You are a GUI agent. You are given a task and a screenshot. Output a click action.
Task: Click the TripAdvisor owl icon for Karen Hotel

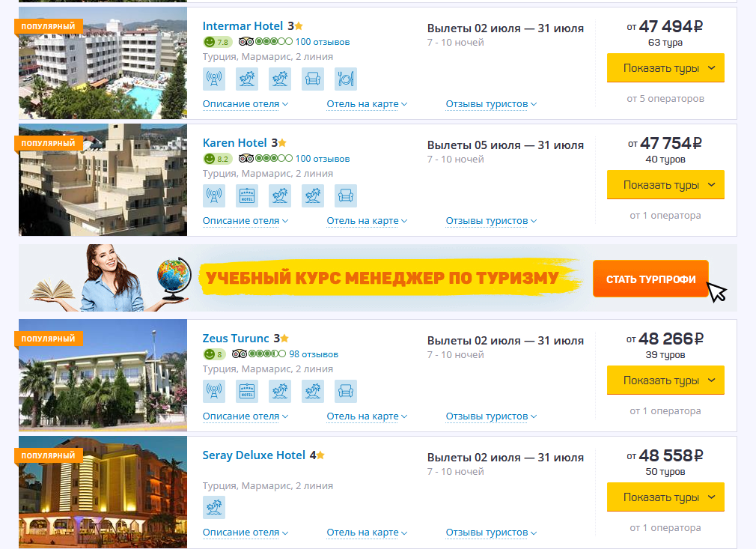pyautogui.click(x=246, y=158)
